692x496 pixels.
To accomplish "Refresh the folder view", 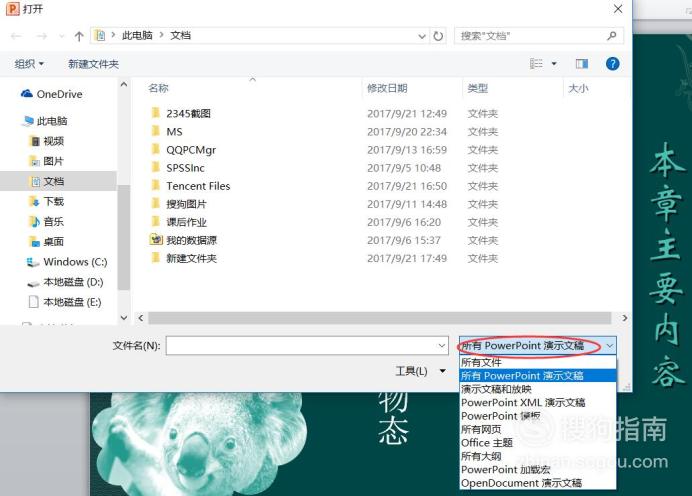I will pyautogui.click(x=438, y=36).
